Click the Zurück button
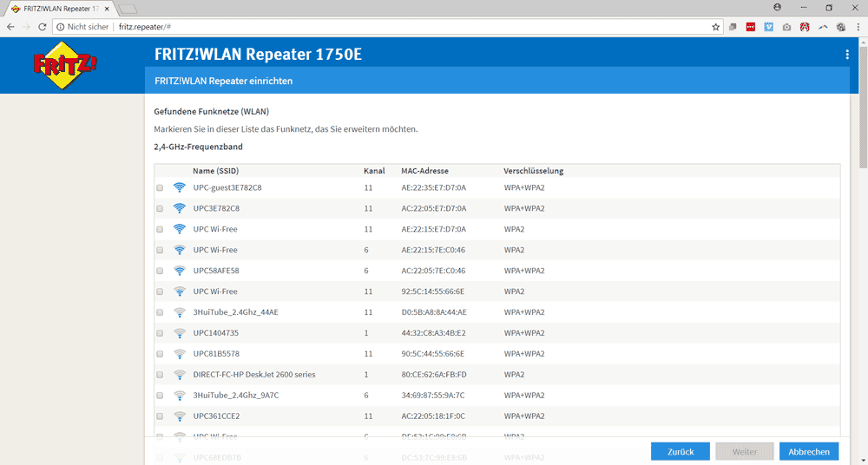This screenshot has width=868, height=465. point(681,452)
